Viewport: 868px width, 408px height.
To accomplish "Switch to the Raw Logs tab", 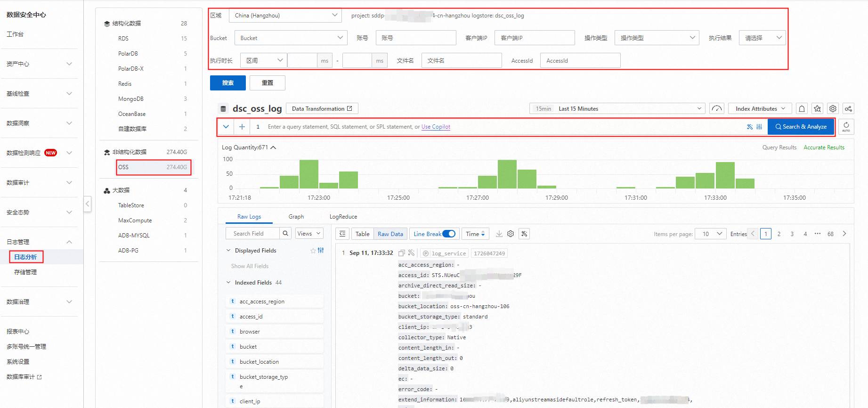I will 249,217.
